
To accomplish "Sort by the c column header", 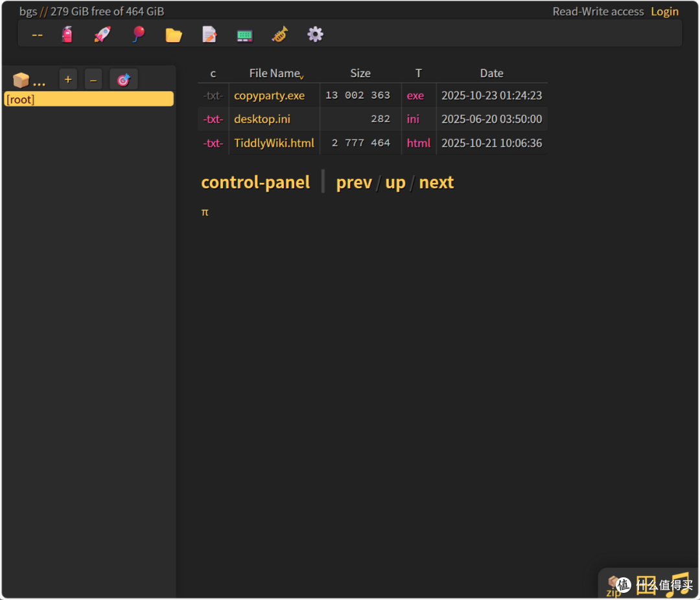I will click(x=213, y=73).
